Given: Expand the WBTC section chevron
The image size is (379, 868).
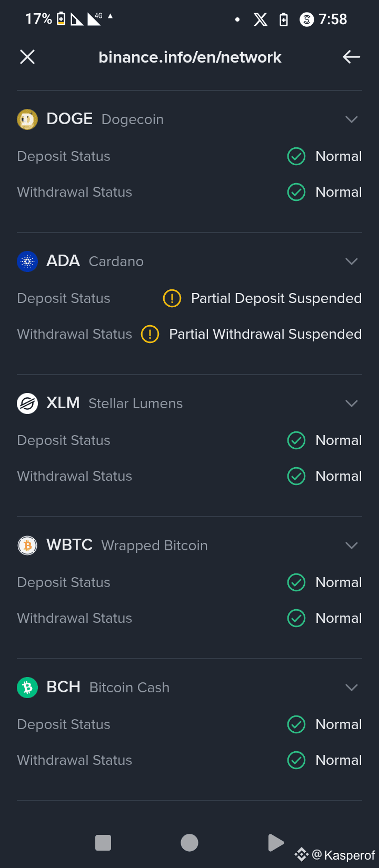Looking at the screenshot, I should coord(351,546).
